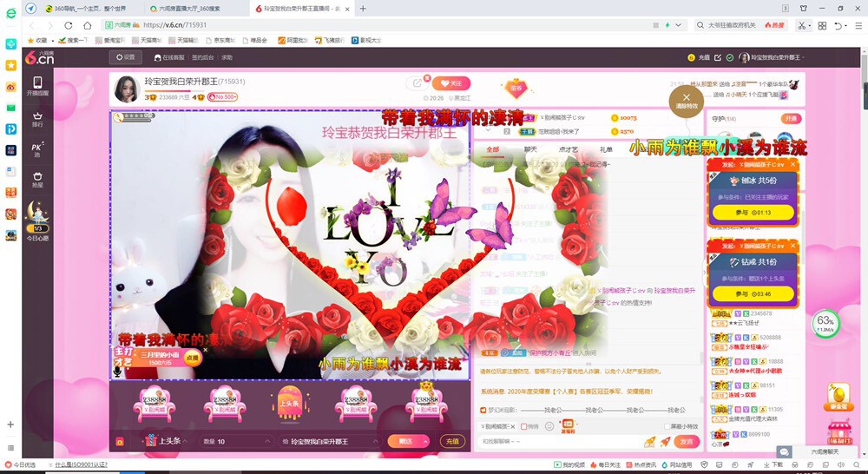Click the 点播 button on song request
Screen dimensions: 868x474
192,358
